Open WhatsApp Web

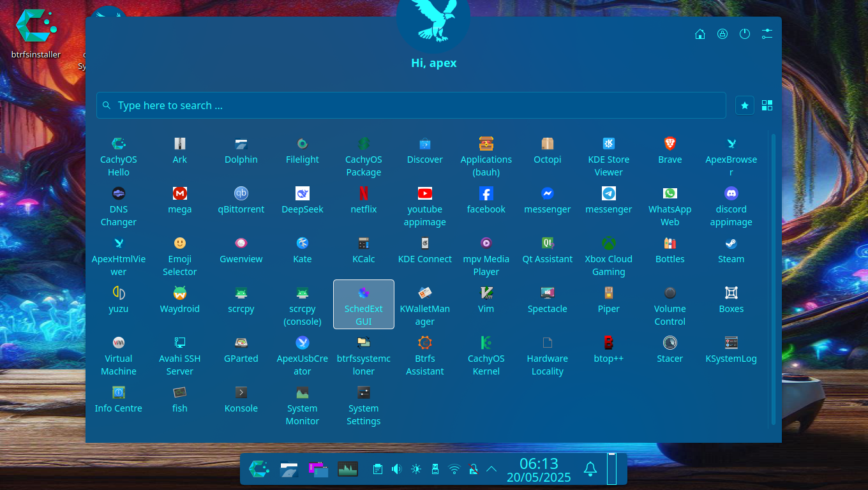click(670, 206)
